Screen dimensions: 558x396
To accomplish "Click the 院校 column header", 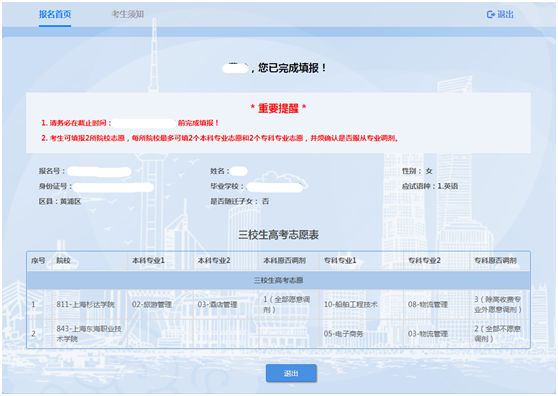I will (63, 260).
